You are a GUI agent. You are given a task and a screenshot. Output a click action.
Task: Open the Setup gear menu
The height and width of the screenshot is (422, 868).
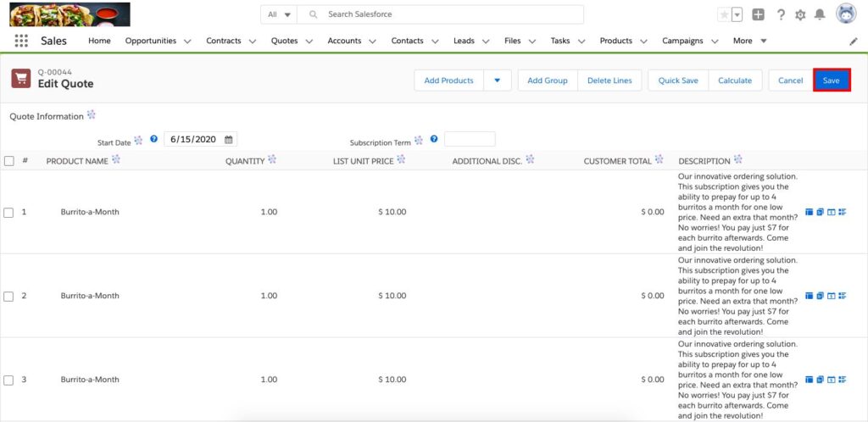tap(800, 14)
